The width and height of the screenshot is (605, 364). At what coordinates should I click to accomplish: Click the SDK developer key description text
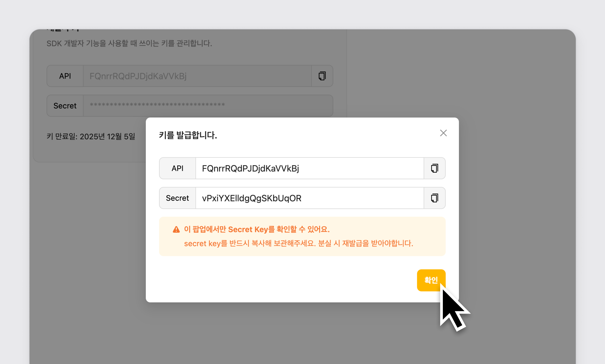[129, 43]
